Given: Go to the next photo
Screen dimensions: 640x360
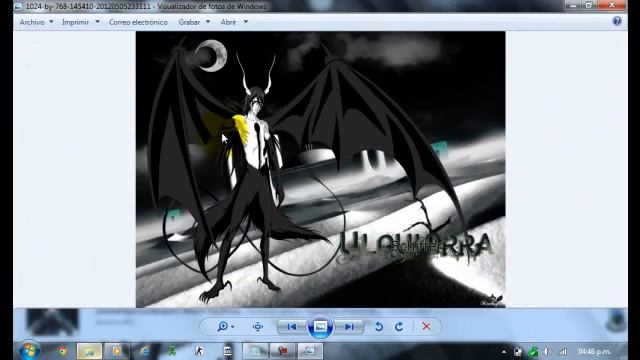Looking at the screenshot, I should (349, 327).
